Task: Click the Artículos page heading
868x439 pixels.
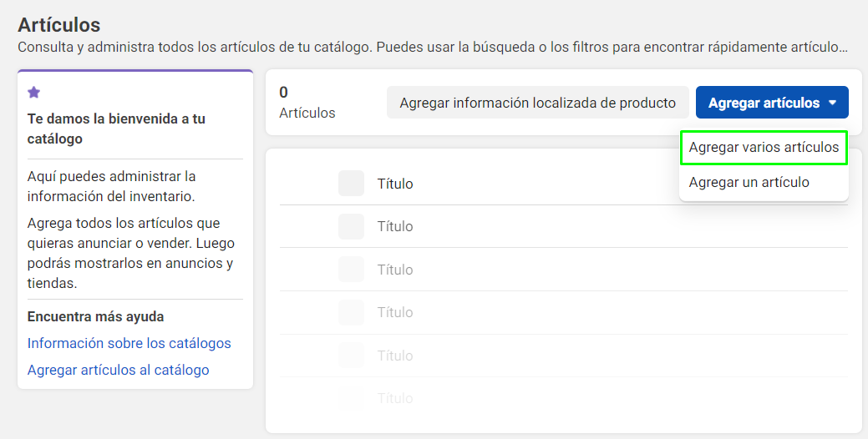Action: pos(59,25)
